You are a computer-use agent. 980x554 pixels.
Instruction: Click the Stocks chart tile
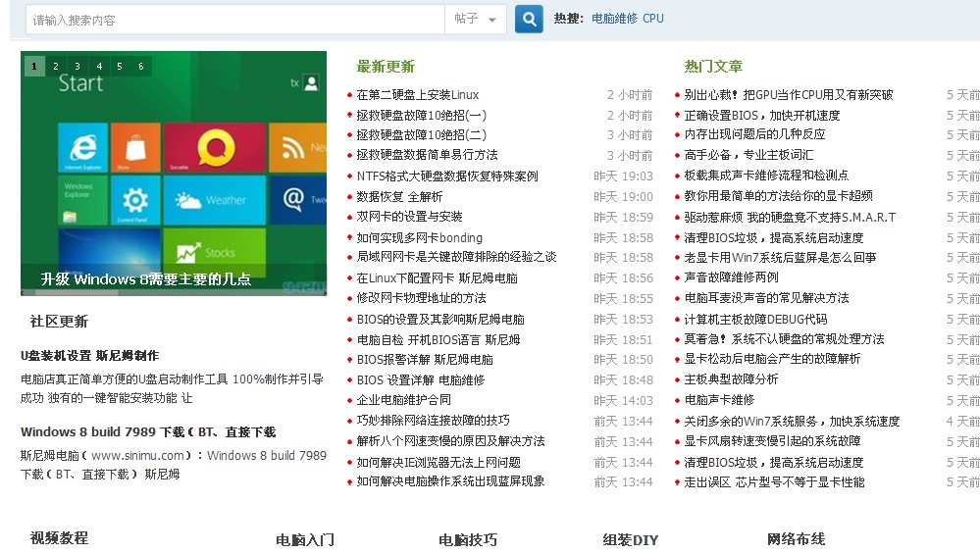[x=215, y=252]
